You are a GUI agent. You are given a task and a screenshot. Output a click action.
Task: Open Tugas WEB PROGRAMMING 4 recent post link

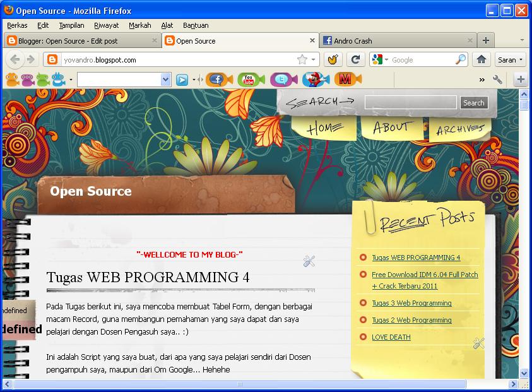tap(416, 258)
